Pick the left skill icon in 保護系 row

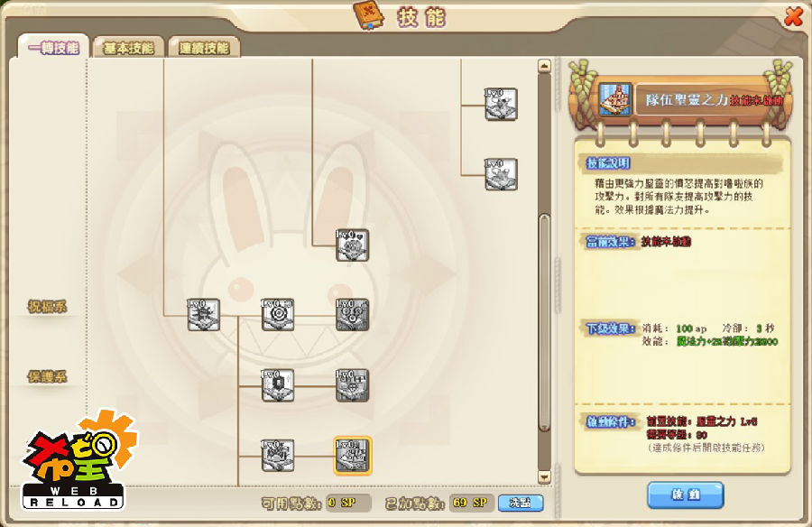[278, 385]
